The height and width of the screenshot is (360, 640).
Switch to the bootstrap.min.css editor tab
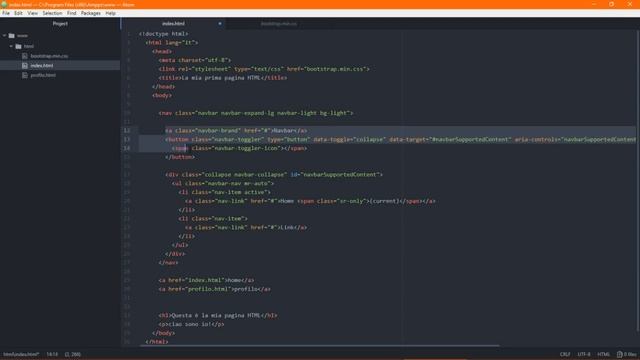pyautogui.click(x=279, y=24)
